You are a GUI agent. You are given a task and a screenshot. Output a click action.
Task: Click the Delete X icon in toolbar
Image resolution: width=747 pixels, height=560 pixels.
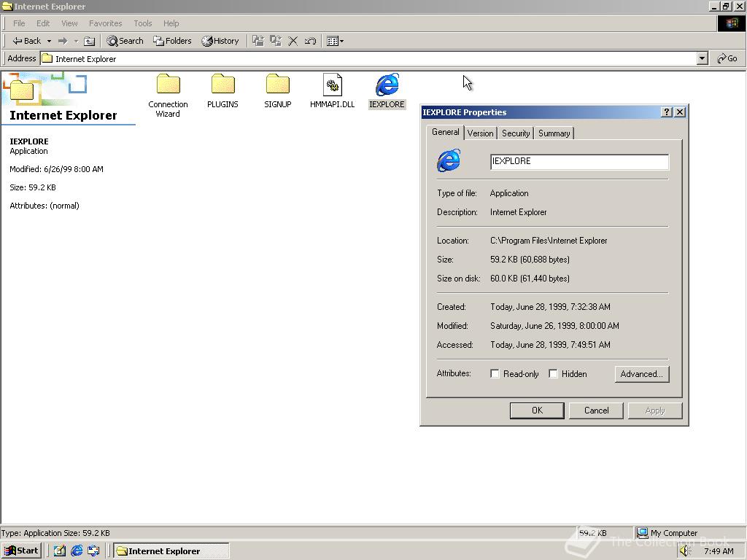(293, 41)
